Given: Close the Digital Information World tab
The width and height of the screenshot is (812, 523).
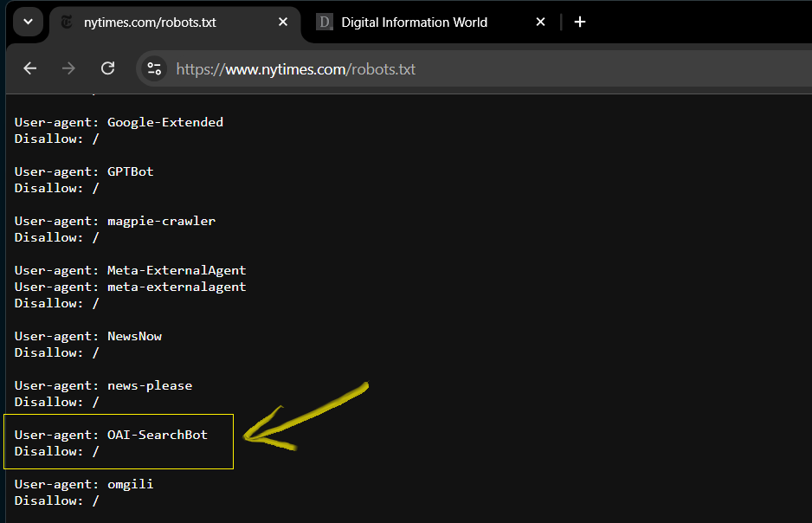Looking at the screenshot, I should pyautogui.click(x=540, y=23).
